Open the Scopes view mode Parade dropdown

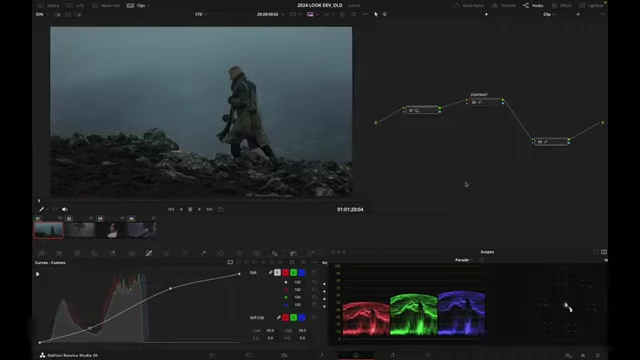(x=464, y=260)
